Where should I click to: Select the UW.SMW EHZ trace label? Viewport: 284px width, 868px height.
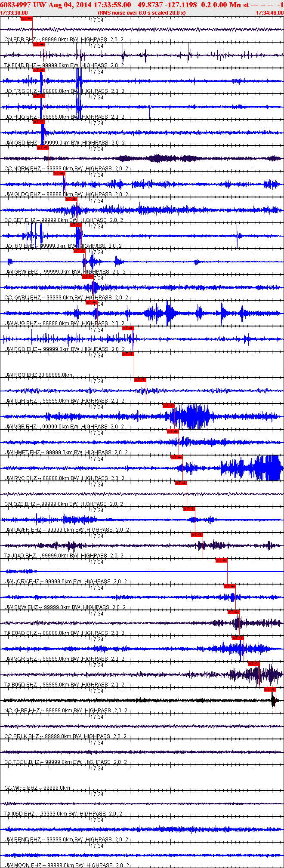tap(65, 607)
